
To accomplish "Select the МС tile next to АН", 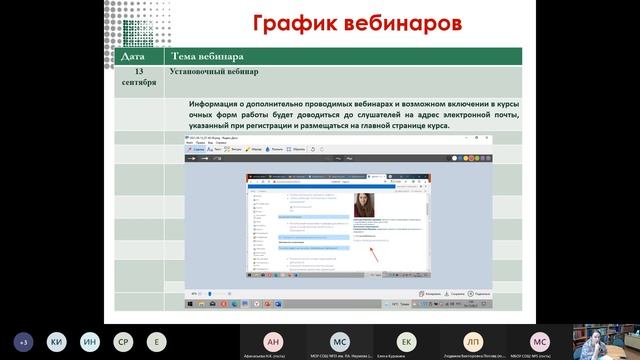I will coord(340,342).
